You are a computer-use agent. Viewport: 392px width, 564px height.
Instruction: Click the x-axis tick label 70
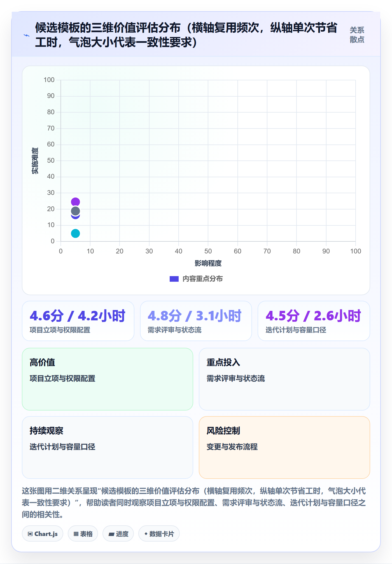267,251
